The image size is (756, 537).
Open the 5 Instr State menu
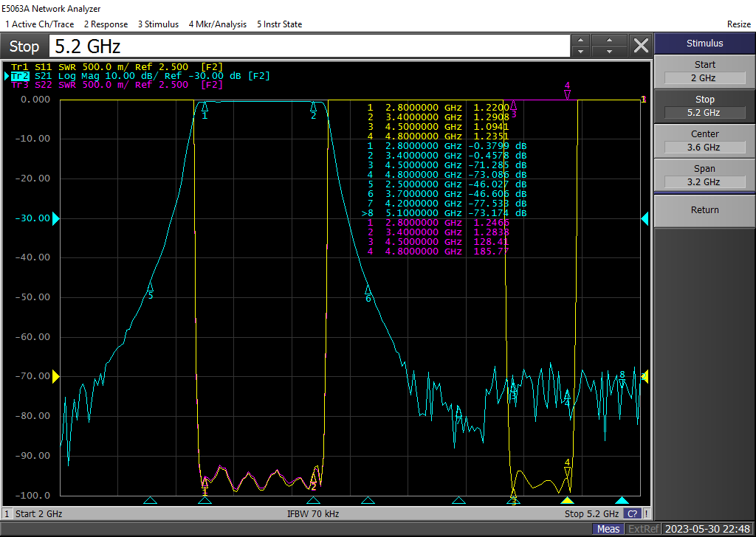coord(279,24)
